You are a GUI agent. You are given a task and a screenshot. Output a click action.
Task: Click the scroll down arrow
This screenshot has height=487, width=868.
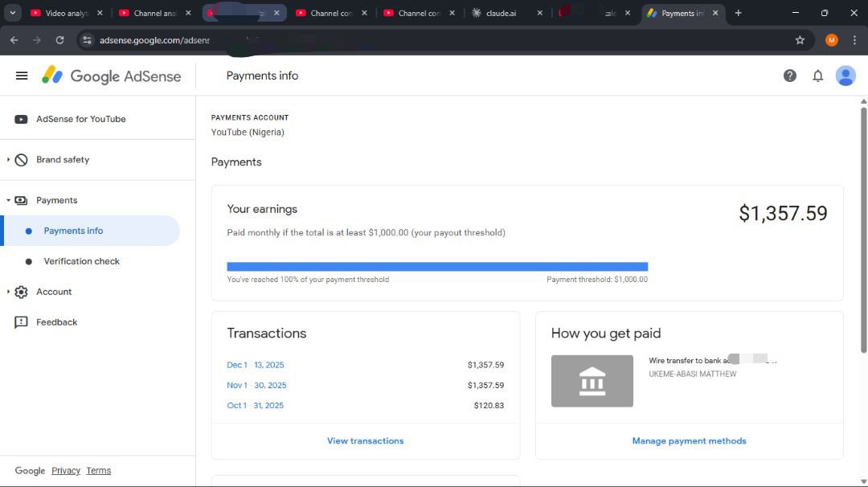click(x=863, y=481)
